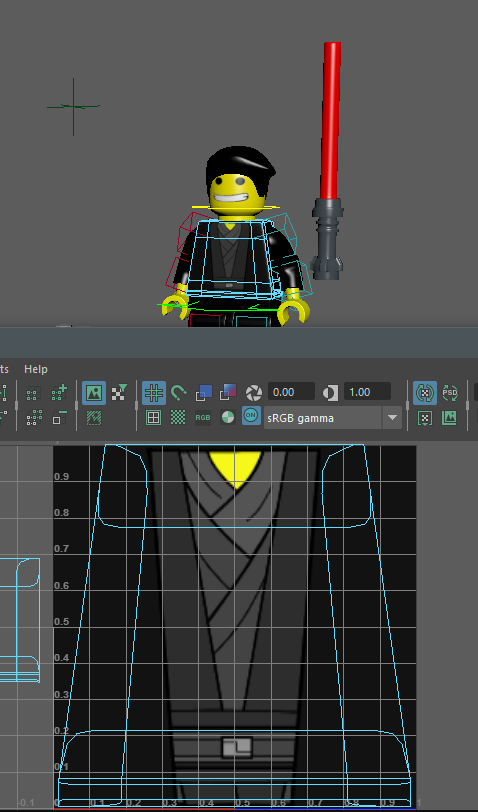The width and height of the screenshot is (478, 812).
Task: Toggle the checker map texture
Action: click(x=178, y=417)
